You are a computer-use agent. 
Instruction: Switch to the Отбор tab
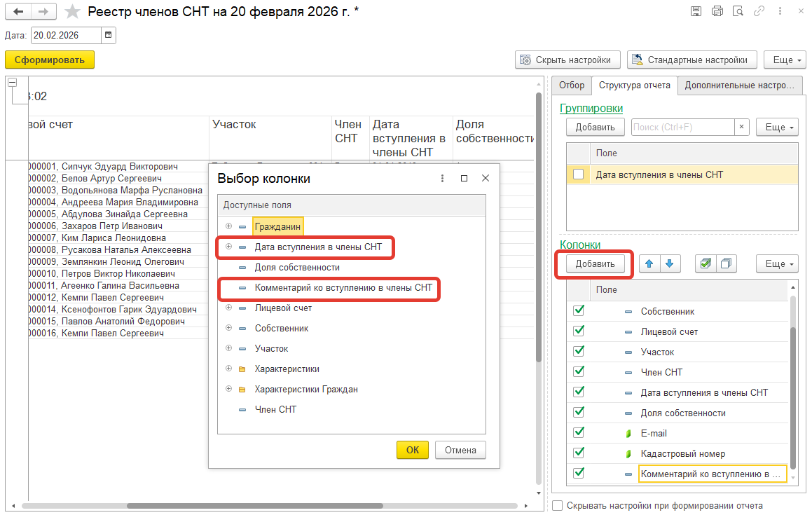tap(572, 85)
